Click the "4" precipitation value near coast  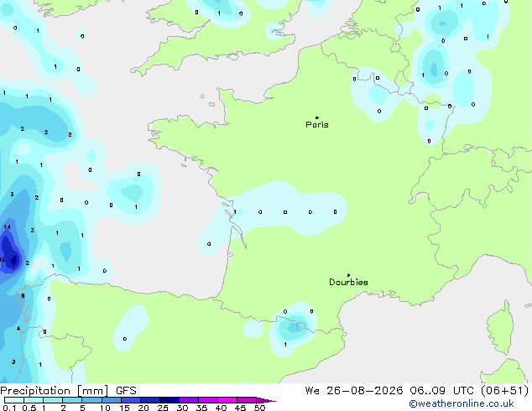tap(18, 328)
